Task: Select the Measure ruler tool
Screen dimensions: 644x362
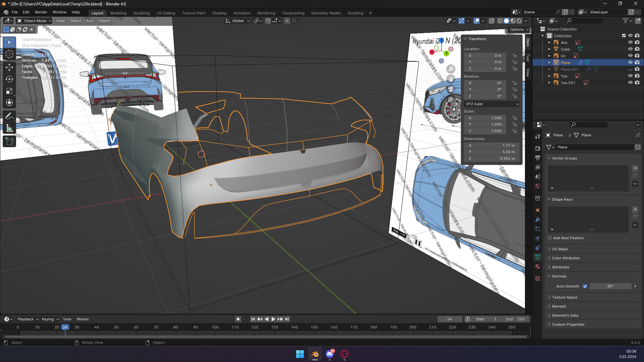Action: [x=9, y=128]
